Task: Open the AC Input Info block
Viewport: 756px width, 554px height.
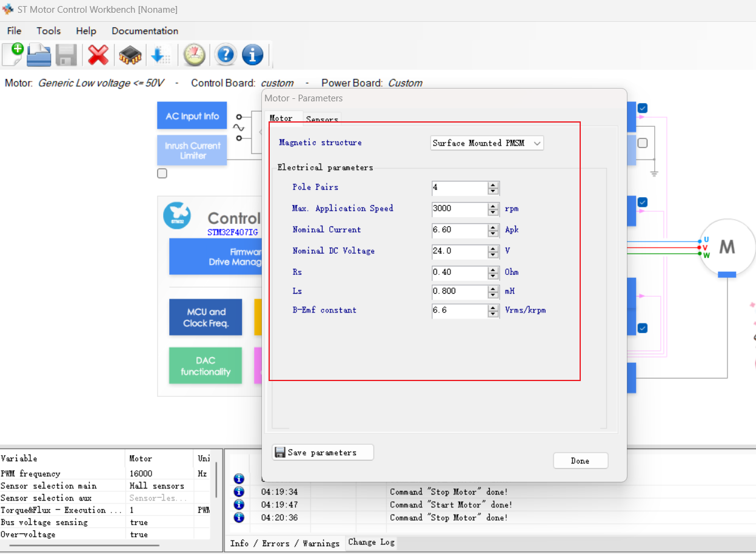Action: click(192, 115)
